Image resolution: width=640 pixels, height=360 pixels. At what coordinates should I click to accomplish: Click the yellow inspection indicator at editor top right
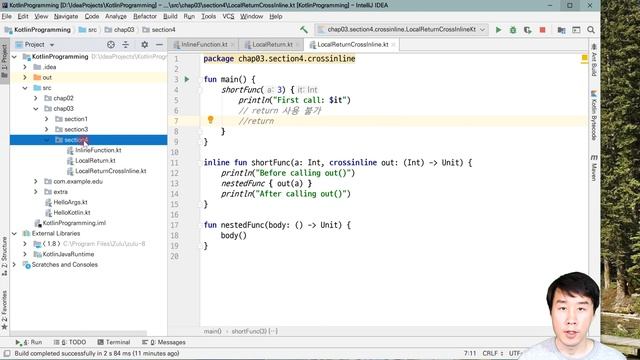point(584,58)
